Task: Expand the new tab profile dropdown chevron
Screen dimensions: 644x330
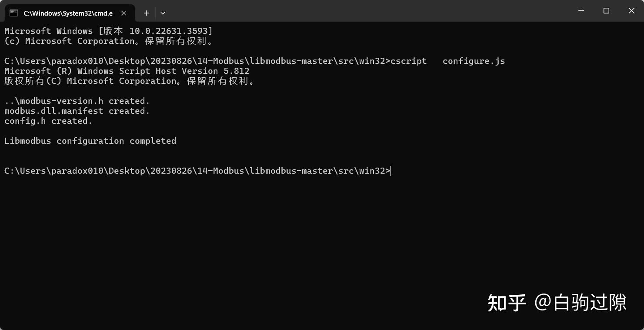Action: [x=163, y=13]
